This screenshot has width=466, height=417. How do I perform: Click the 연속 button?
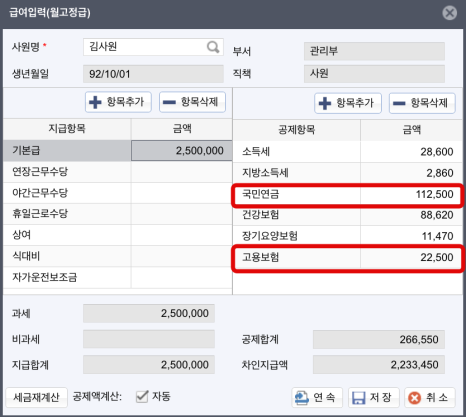(317, 397)
